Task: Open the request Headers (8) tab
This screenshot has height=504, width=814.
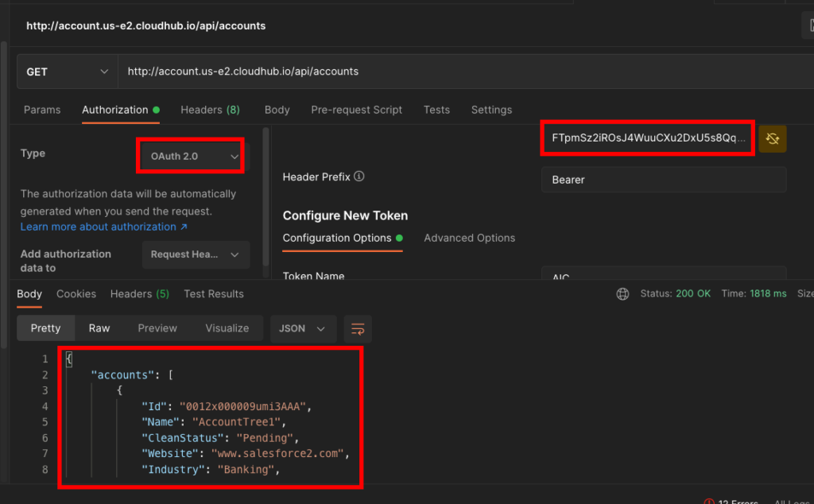Action: (x=210, y=110)
